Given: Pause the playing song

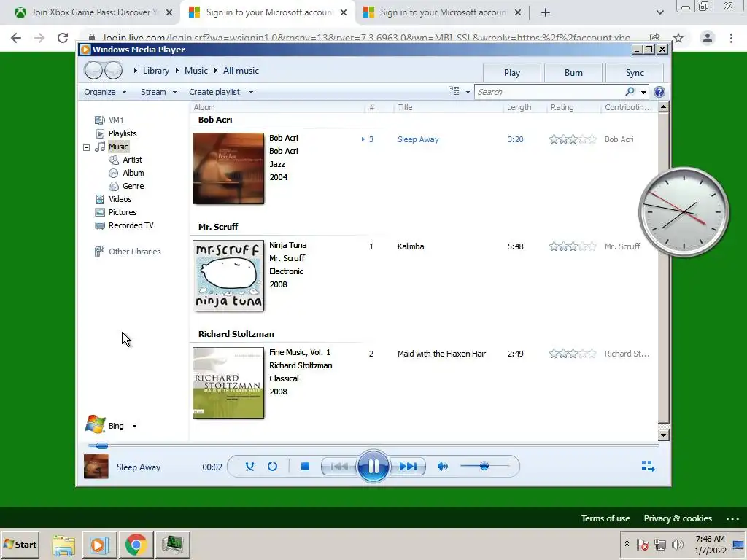Looking at the screenshot, I should point(373,466).
